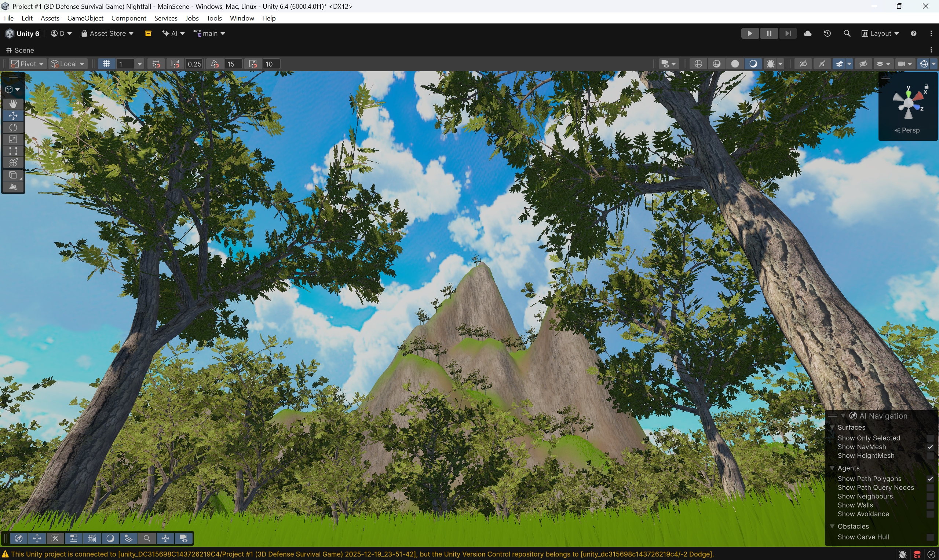Select the Hand view tool
The width and height of the screenshot is (939, 560).
pos(13,104)
